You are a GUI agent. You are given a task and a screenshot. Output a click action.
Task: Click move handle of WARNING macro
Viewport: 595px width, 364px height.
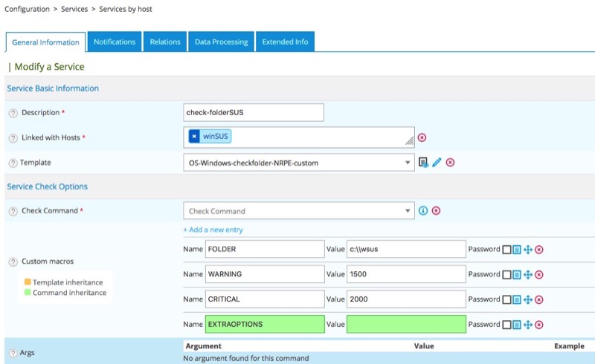point(528,275)
